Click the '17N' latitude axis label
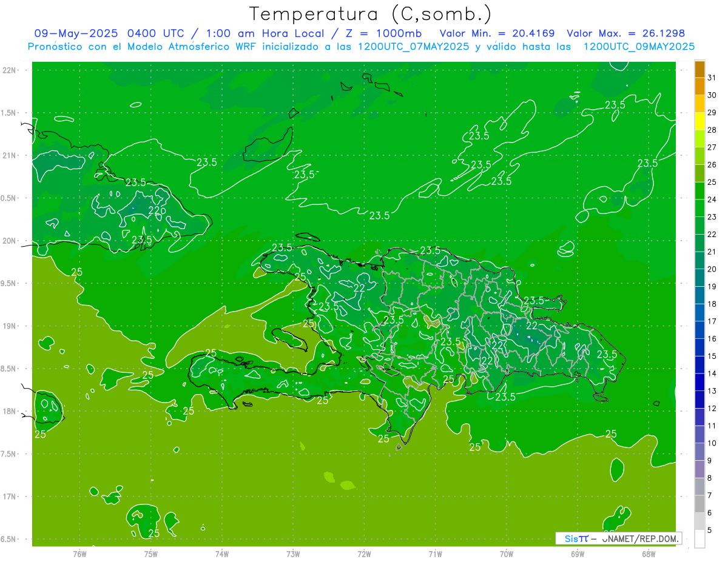 (10, 497)
